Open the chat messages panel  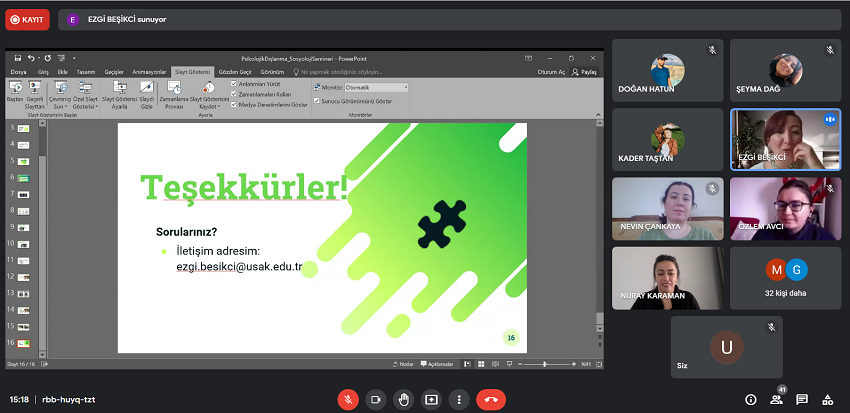click(x=802, y=399)
